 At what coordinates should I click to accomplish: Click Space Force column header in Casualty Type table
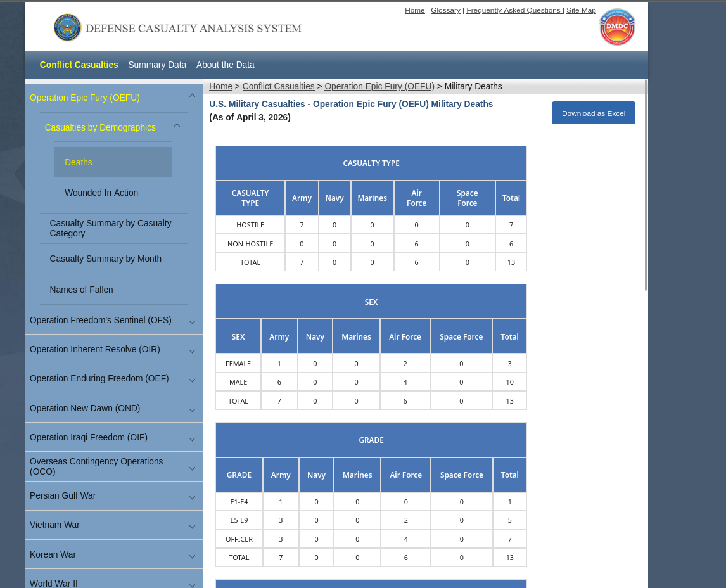point(467,198)
